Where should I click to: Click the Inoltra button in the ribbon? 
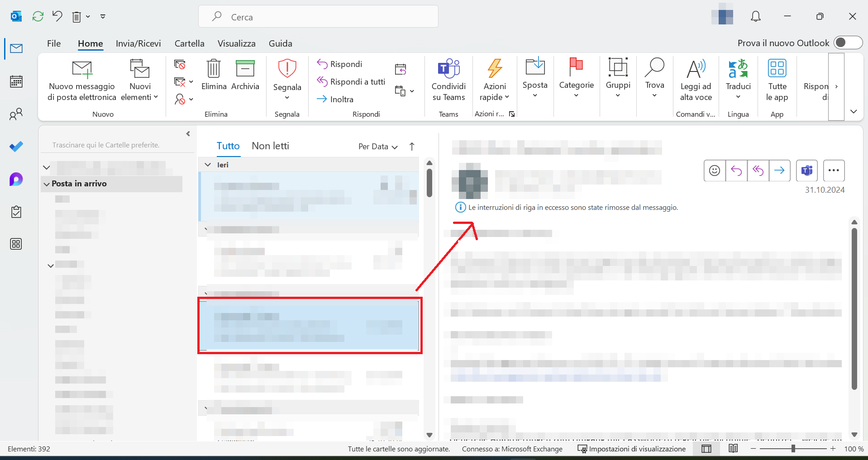(335, 100)
